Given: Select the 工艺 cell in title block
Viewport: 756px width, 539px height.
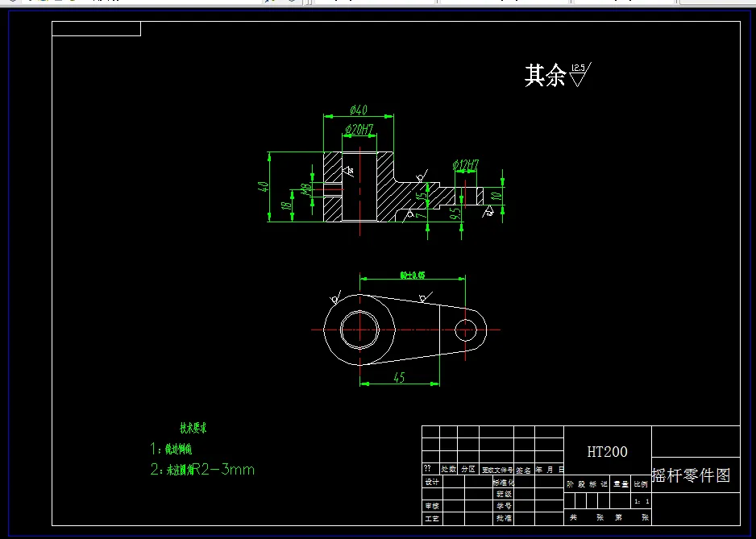Looking at the screenshot, I should point(432,518).
